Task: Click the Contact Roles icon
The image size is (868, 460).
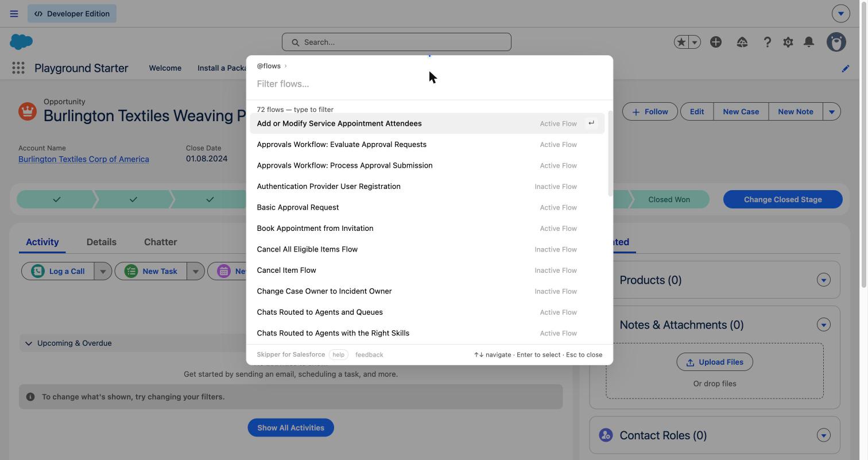Action: click(x=606, y=435)
